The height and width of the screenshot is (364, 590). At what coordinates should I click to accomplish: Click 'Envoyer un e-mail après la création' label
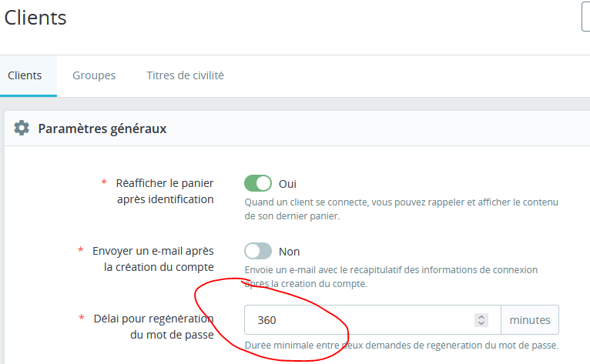coord(153,259)
